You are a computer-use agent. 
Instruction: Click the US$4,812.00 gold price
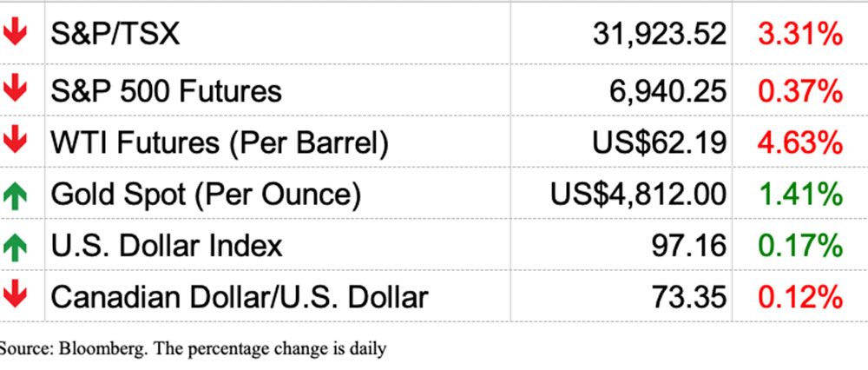[638, 195]
